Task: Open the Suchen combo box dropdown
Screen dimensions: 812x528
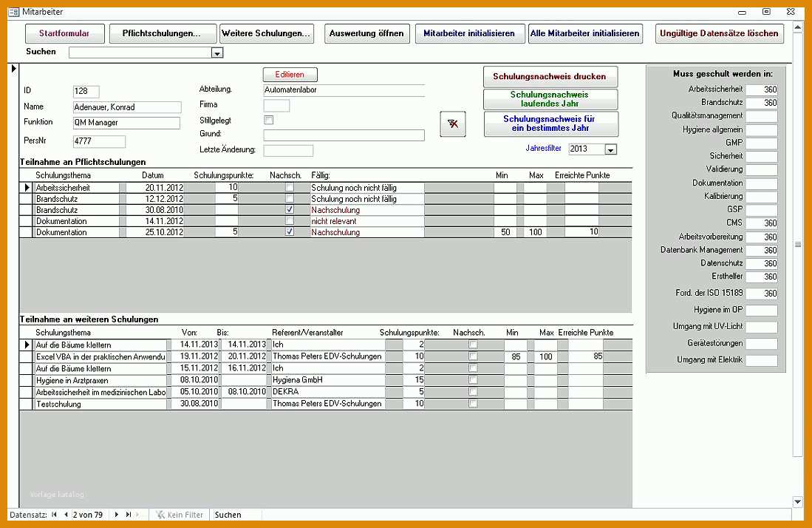Action: [x=217, y=53]
